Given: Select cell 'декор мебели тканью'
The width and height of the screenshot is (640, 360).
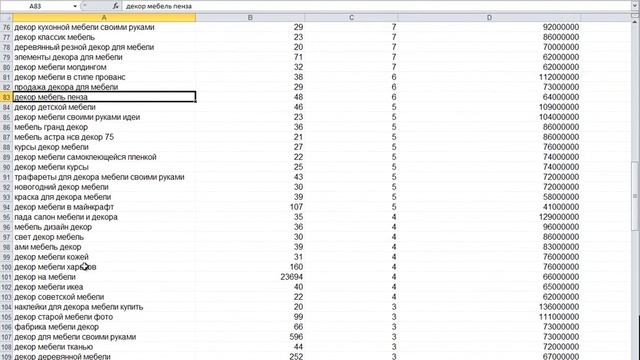Looking at the screenshot, I should 104,347.
